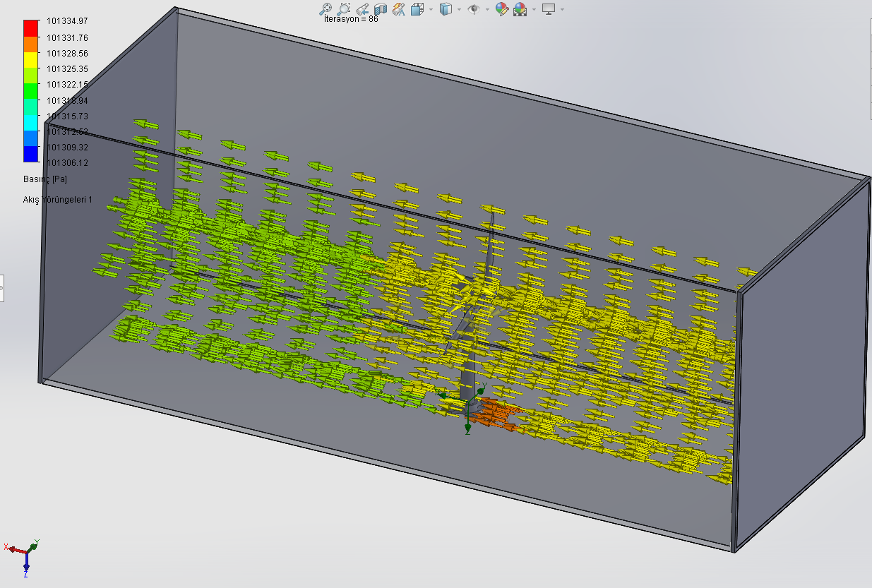Image resolution: width=872 pixels, height=588 pixels.
Task: Toggle the Section View tool
Action: (x=381, y=9)
